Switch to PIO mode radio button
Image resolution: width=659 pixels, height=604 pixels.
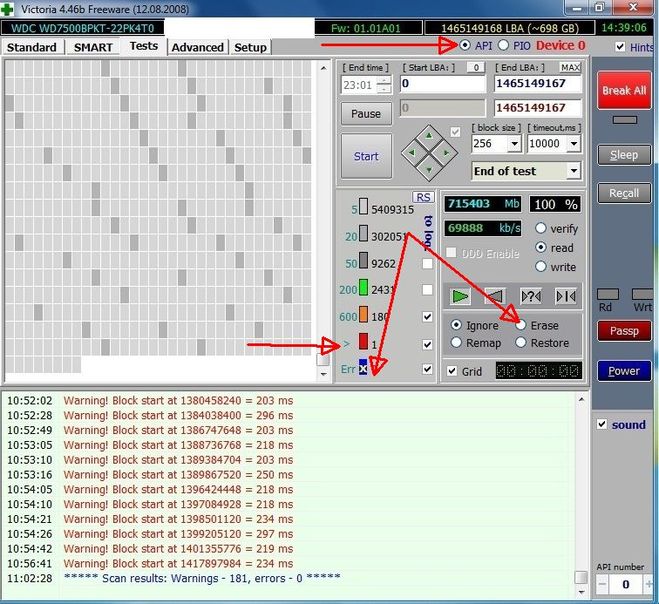(x=503, y=45)
